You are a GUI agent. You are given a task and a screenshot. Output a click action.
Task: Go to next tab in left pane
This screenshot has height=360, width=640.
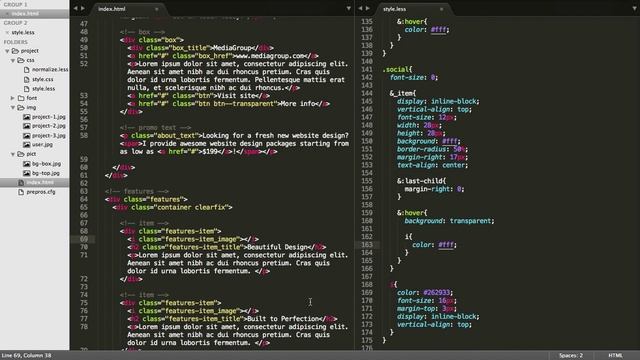[83, 8]
